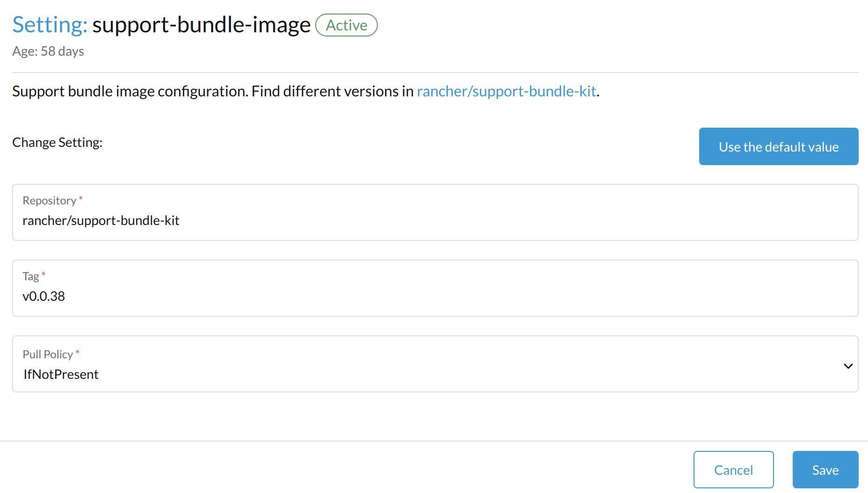Expand the Pull Policy dropdown chevron
Viewport: 868px width, 493px height.
pyautogui.click(x=848, y=366)
